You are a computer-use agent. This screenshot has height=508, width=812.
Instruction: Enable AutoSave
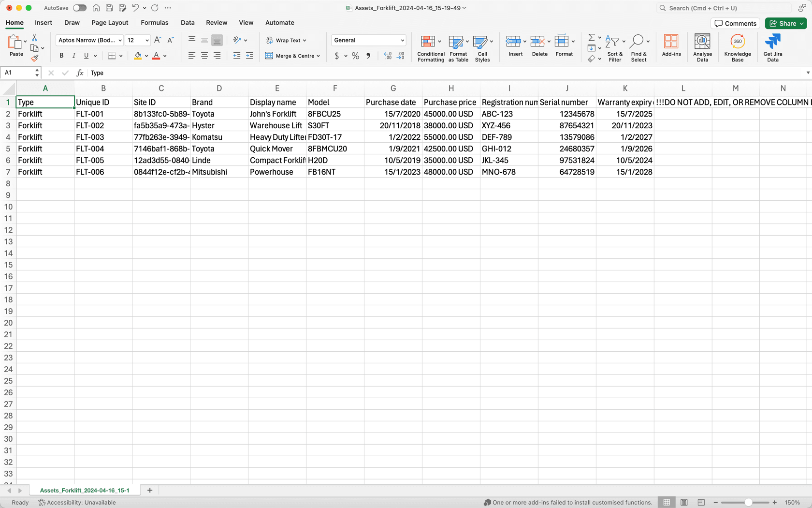pyautogui.click(x=79, y=8)
